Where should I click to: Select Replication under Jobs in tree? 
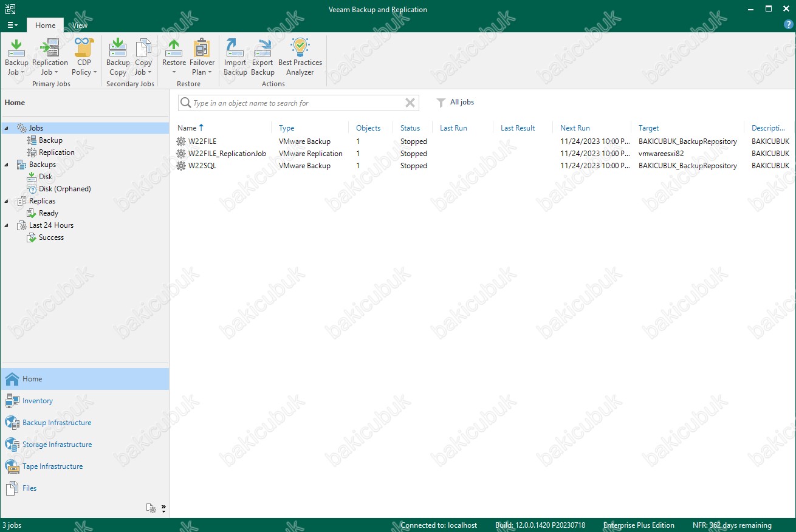[57, 152]
